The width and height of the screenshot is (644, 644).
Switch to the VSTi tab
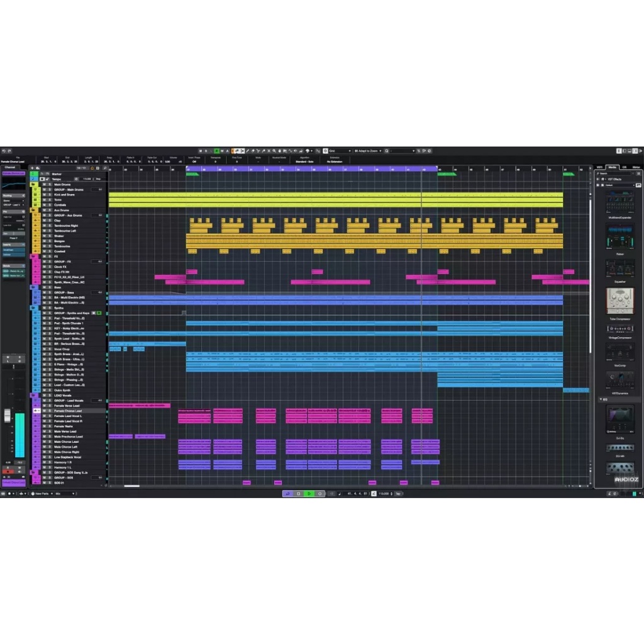pyautogui.click(x=599, y=167)
